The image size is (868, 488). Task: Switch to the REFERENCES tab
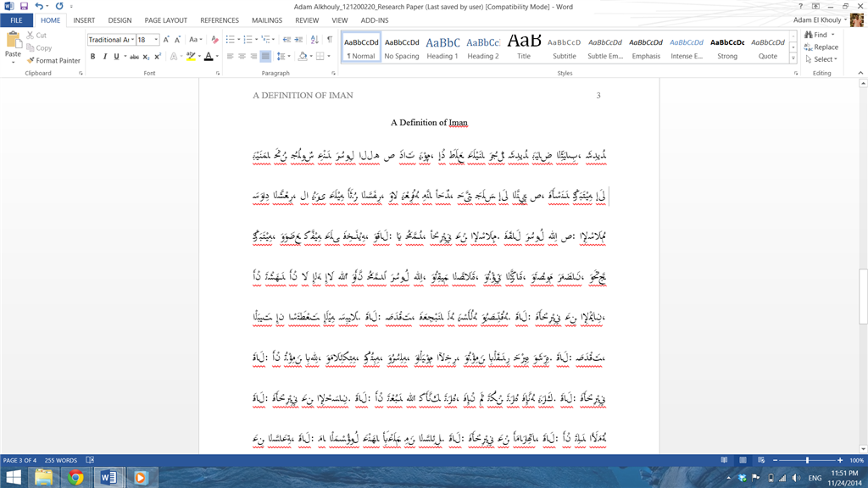pyautogui.click(x=220, y=20)
